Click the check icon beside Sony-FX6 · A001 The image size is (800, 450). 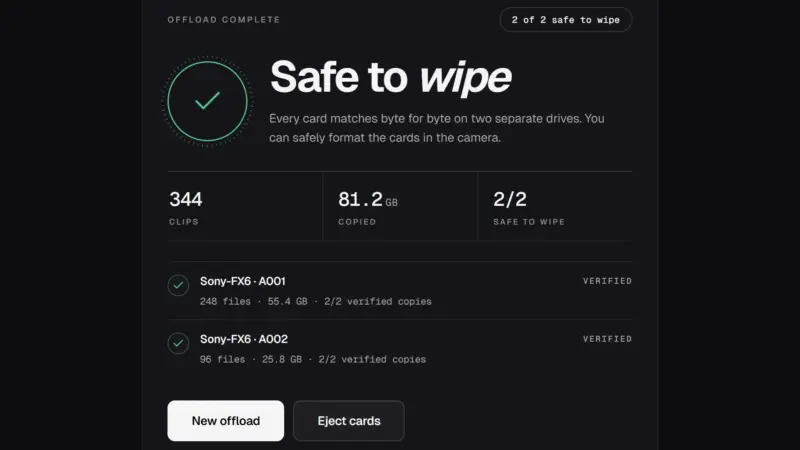pyautogui.click(x=178, y=285)
